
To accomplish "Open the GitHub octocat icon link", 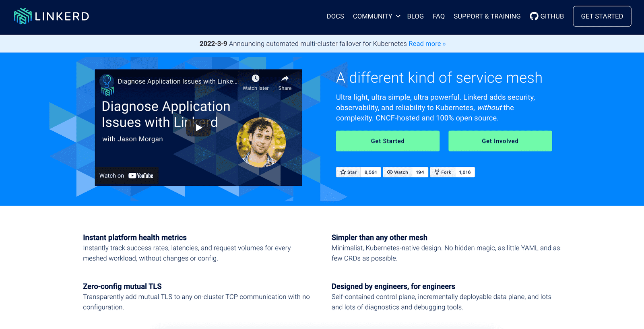I will (x=534, y=16).
